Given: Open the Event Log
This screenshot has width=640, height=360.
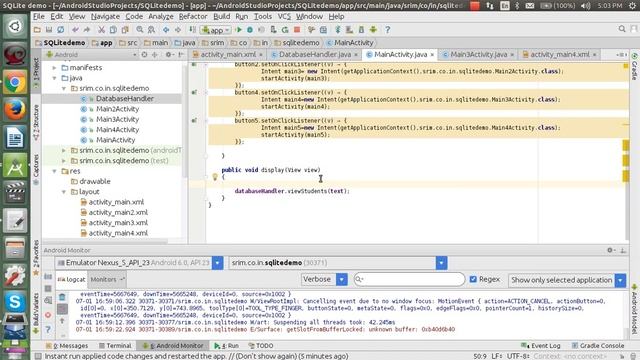Looking at the screenshot, I should pyautogui.click(x=541, y=345).
